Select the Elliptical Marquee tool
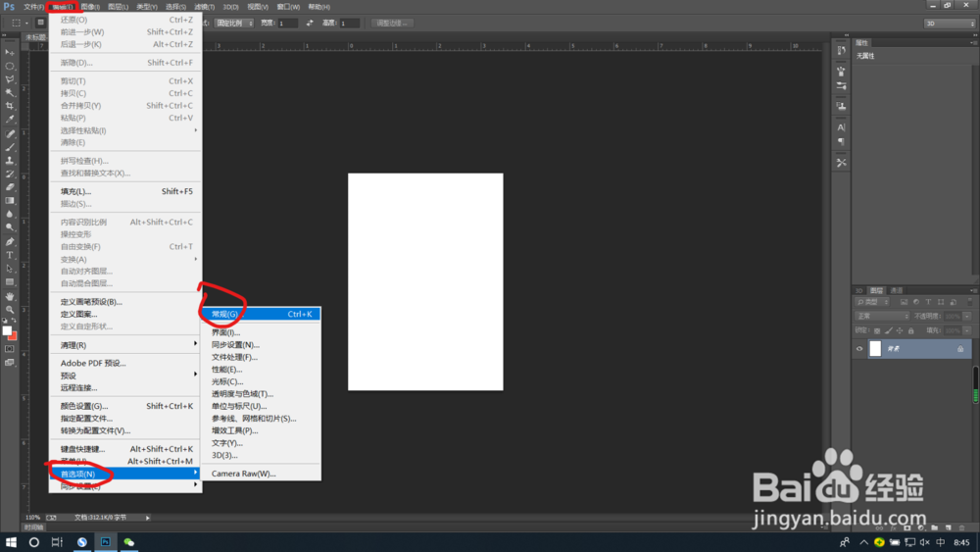 (10, 66)
